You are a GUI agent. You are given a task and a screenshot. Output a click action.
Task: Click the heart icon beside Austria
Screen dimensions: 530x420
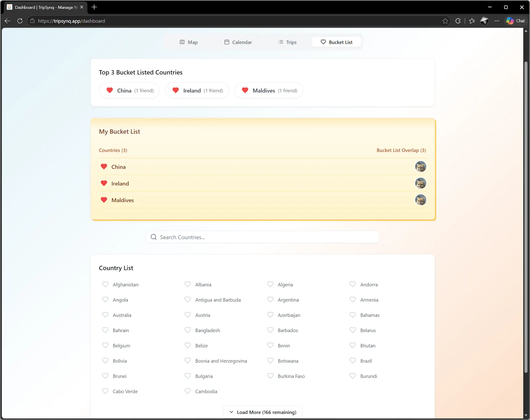[x=188, y=315]
